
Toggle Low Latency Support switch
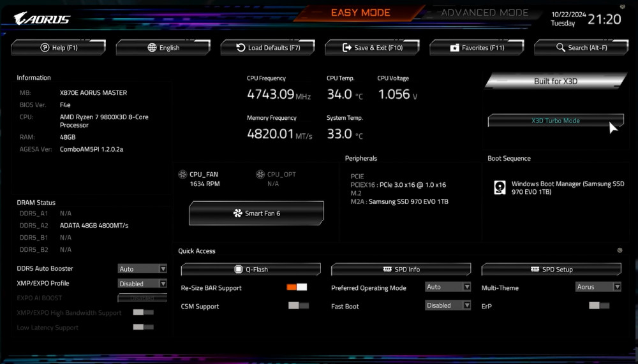tap(143, 327)
